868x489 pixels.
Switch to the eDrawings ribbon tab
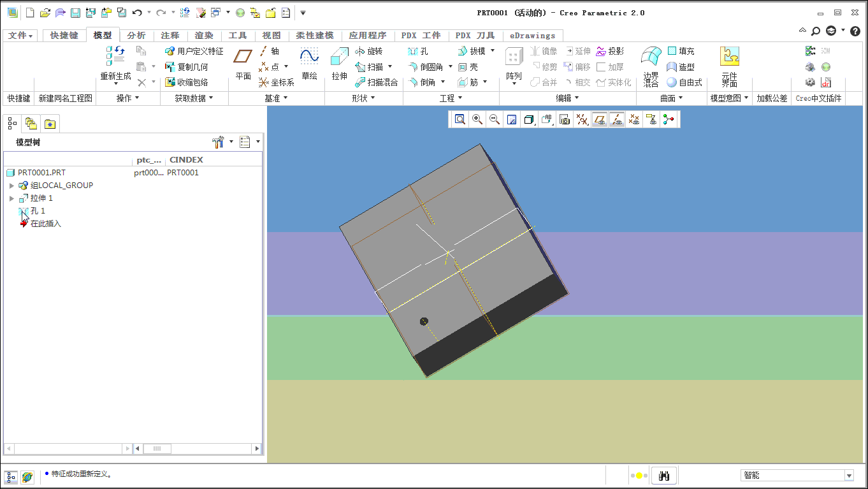coord(532,36)
